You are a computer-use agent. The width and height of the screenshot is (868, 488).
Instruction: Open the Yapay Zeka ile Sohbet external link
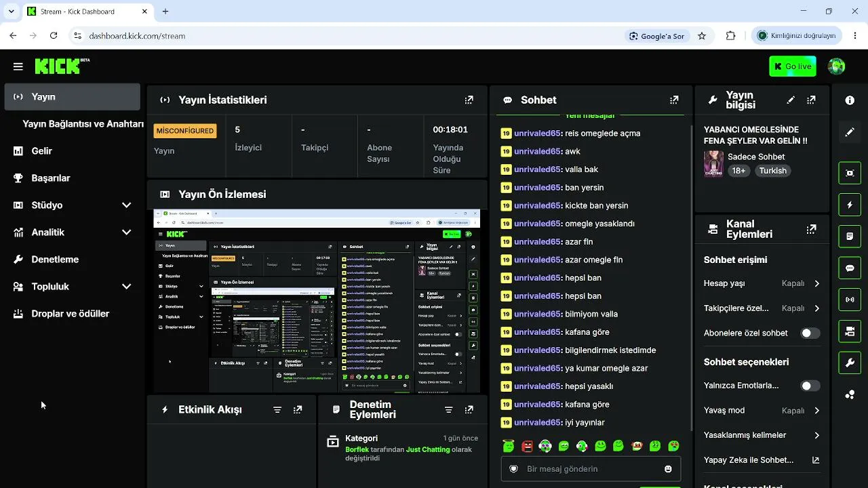coord(816,460)
